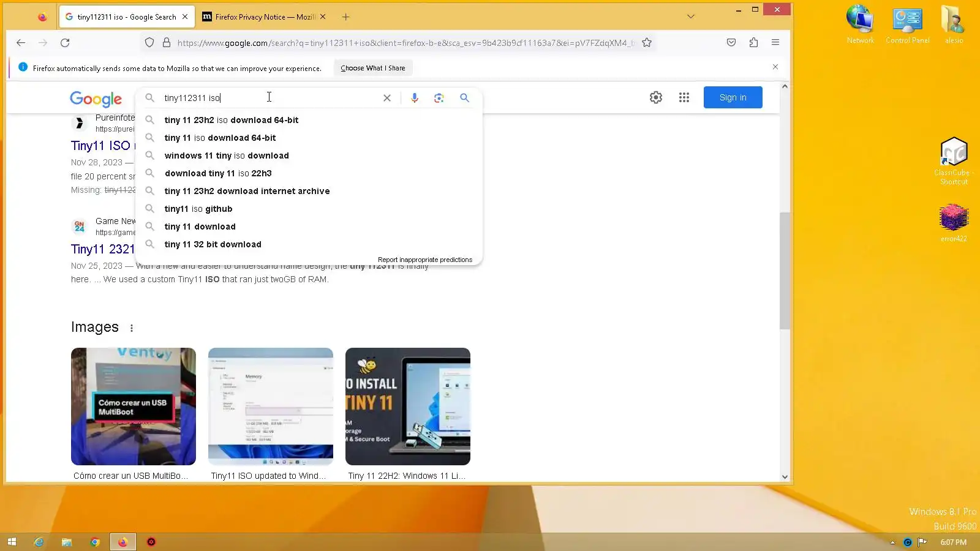Open the Google apps grid
The image size is (980, 551).
[684, 97]
